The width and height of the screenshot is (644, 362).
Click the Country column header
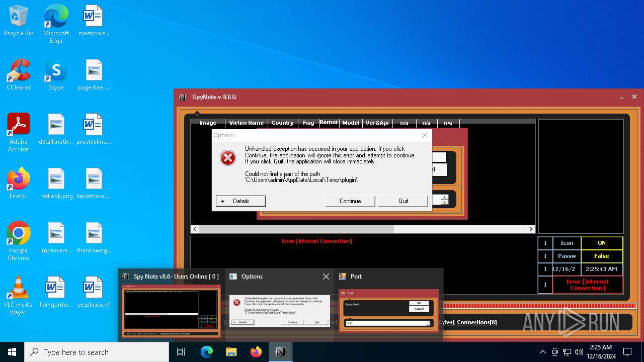point(282,123)
